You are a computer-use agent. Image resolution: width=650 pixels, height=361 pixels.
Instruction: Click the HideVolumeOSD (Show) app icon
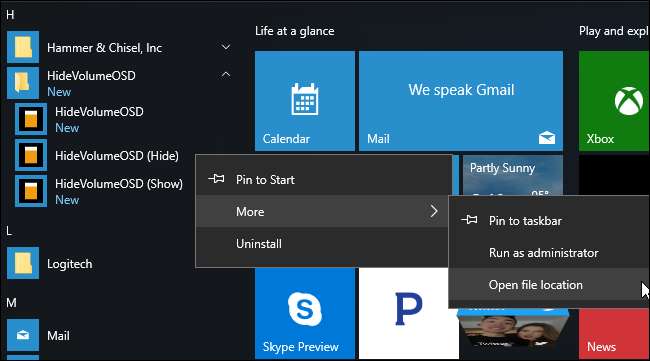(x=31, y=191)
